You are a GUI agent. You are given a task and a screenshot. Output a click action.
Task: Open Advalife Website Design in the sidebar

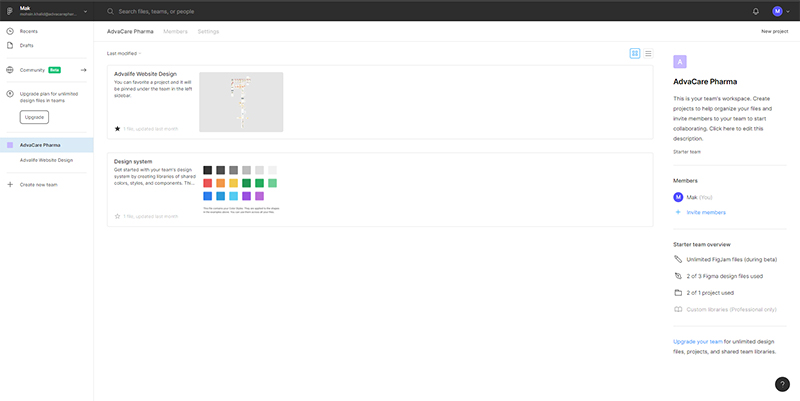point(46,160)
